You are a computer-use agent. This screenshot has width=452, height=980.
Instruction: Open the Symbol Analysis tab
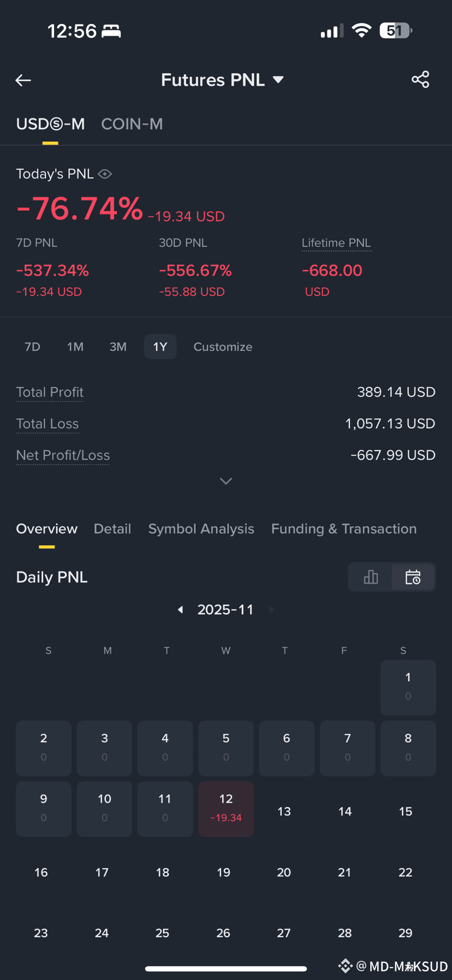point(201,528)
